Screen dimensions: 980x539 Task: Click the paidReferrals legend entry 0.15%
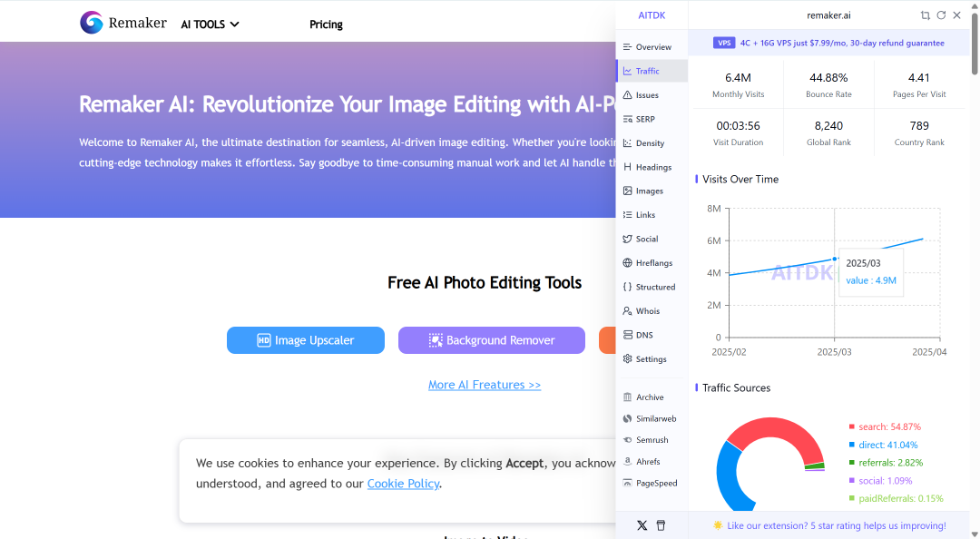tap(896, 498)
